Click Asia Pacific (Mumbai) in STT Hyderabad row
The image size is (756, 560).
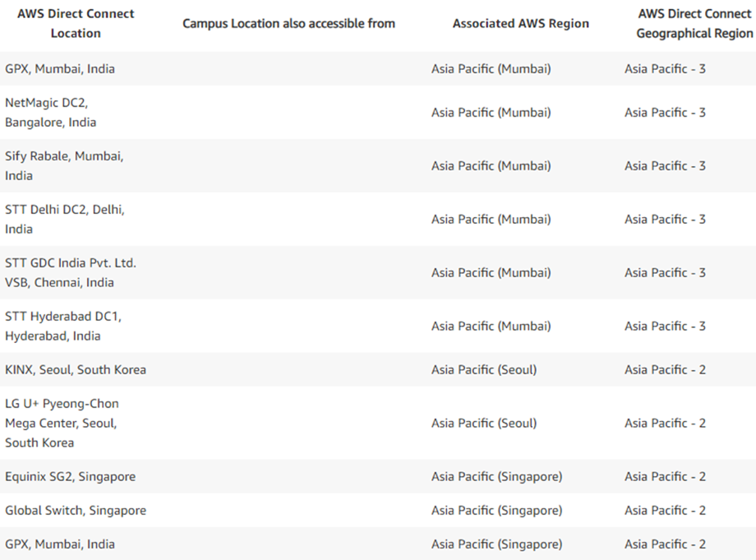pos(491,326)
